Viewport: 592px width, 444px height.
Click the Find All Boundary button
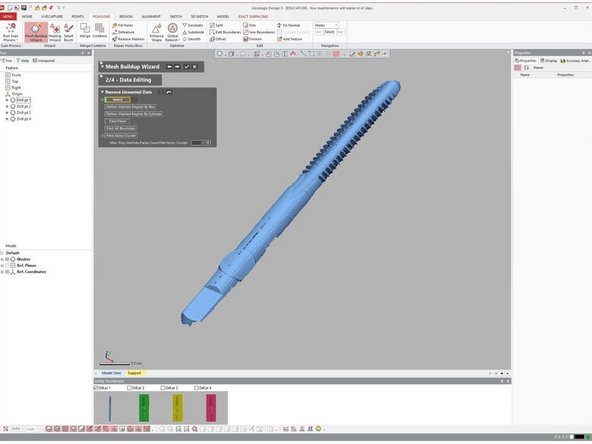tap(120, 128)
